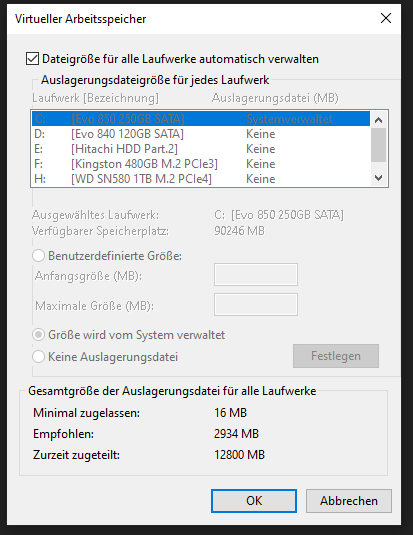This screenshot has width=413, height=535.
Task: Click 'Keine' value in D: row
Action: click(260, 134)
